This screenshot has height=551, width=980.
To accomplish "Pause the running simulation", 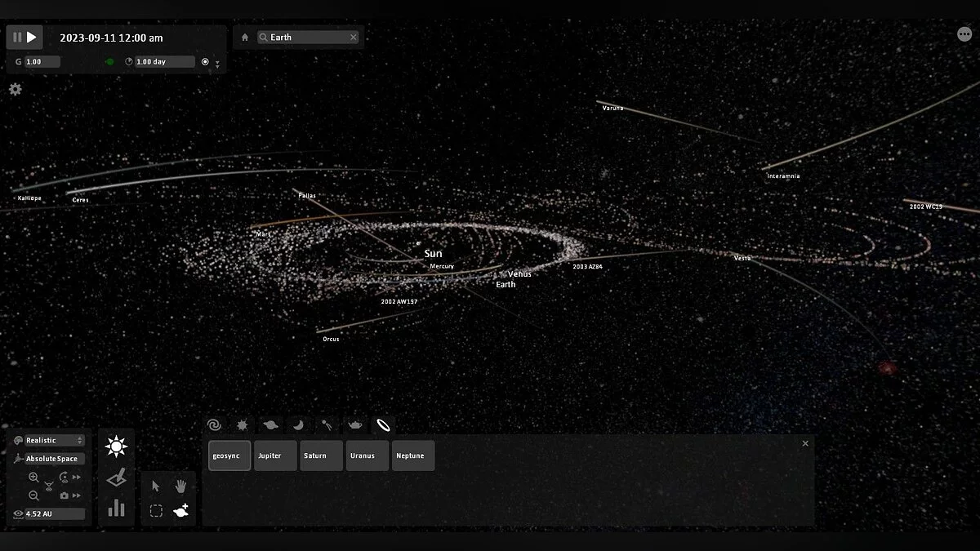I will [17, 37].
